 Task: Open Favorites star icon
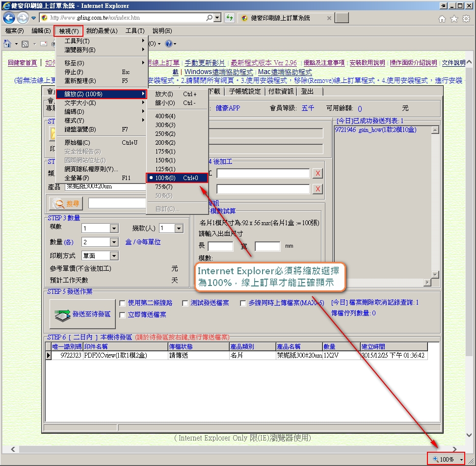[x=454, y=19]
